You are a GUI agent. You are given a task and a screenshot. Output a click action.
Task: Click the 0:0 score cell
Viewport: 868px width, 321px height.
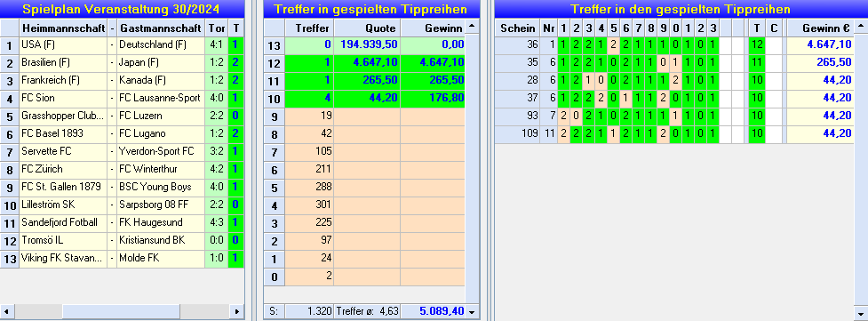point(216,240)
